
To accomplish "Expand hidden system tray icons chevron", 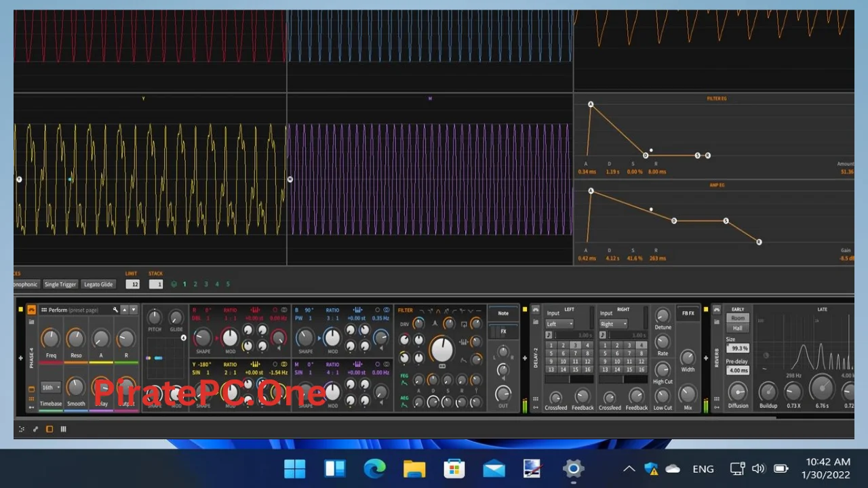I will 629,468.
